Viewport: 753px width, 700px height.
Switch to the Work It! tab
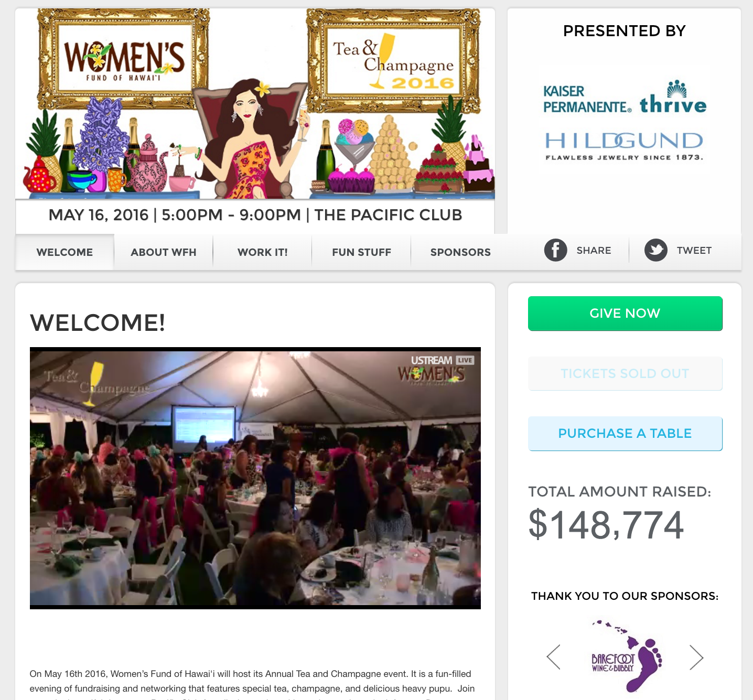[x=263, y=252]
